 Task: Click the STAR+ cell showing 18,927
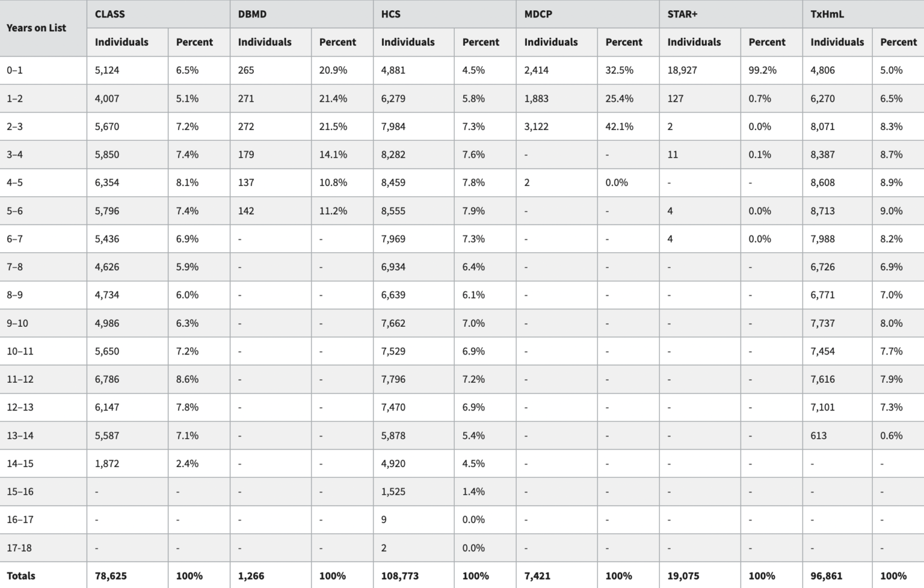click(682, 70)
